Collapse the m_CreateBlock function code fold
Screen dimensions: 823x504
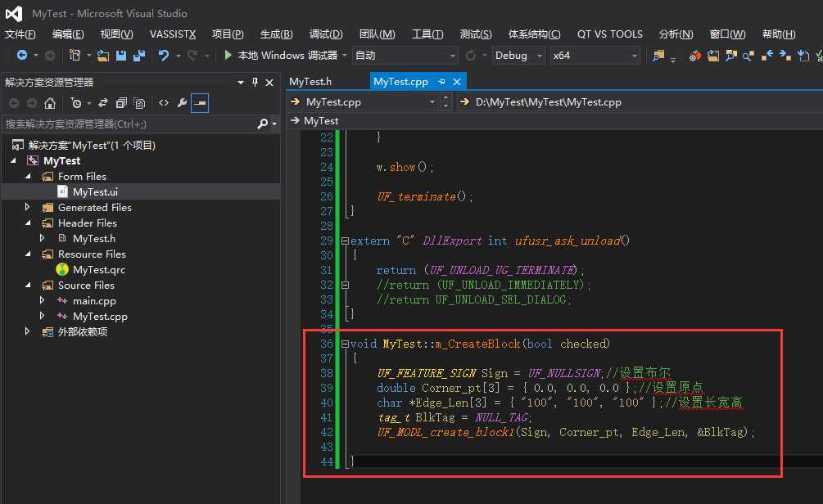coord(345,344)
